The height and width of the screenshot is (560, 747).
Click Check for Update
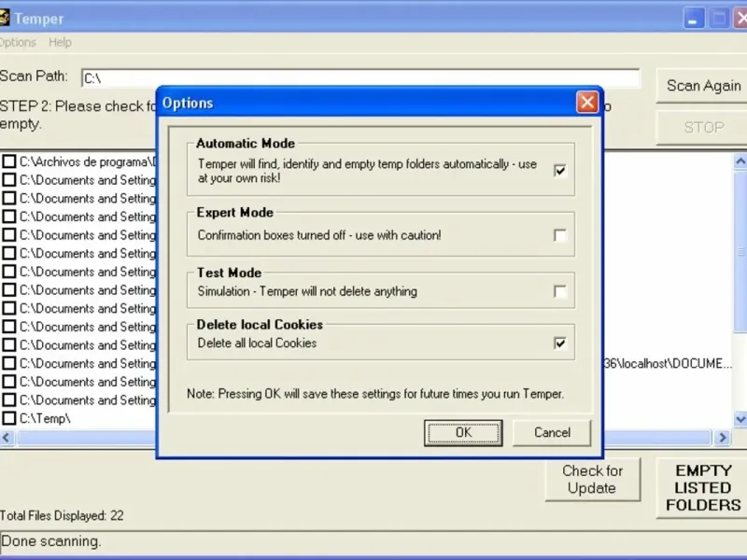[x=592, y=479]
